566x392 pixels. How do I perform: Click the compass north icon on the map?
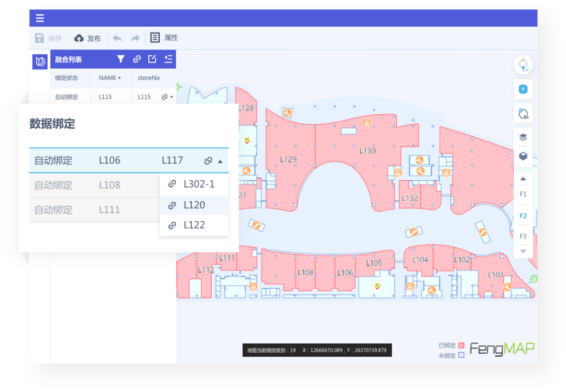pyautogui.click(x=523, y=65)
